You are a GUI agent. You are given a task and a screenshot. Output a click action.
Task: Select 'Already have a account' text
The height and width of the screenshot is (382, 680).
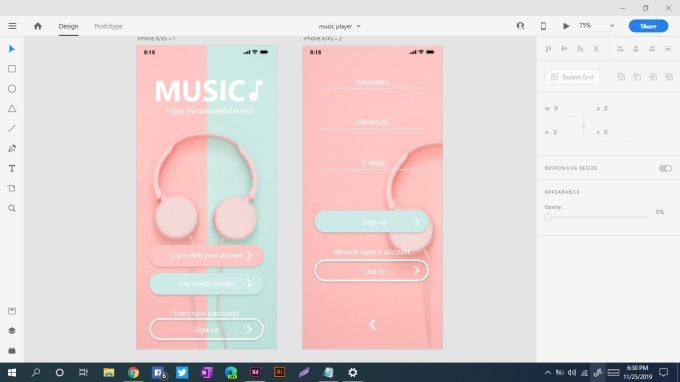click(372, 251)
